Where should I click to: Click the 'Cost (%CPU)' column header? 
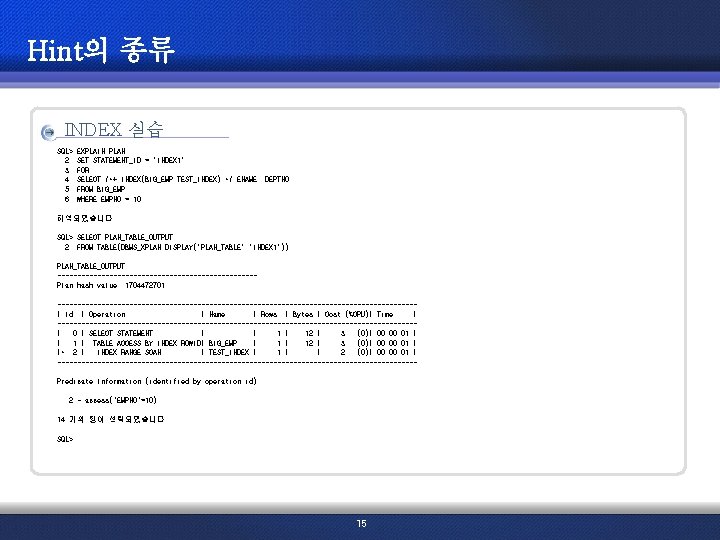click(347, 315)
